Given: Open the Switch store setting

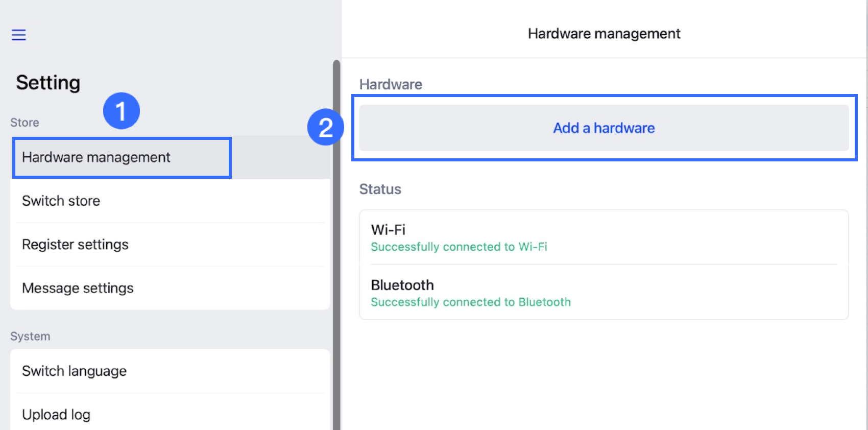Looking at the screenshot, I should (x=61, y=201).
